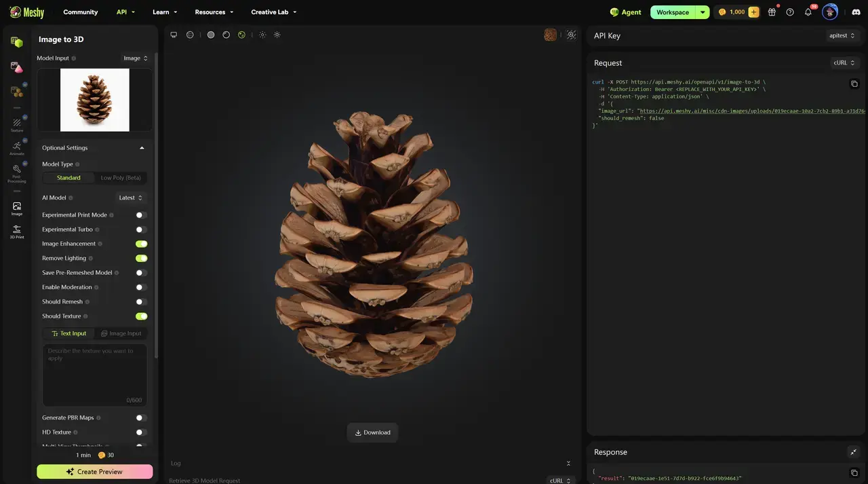
Task: Click the gift box icon
Action: coord(772,12)
